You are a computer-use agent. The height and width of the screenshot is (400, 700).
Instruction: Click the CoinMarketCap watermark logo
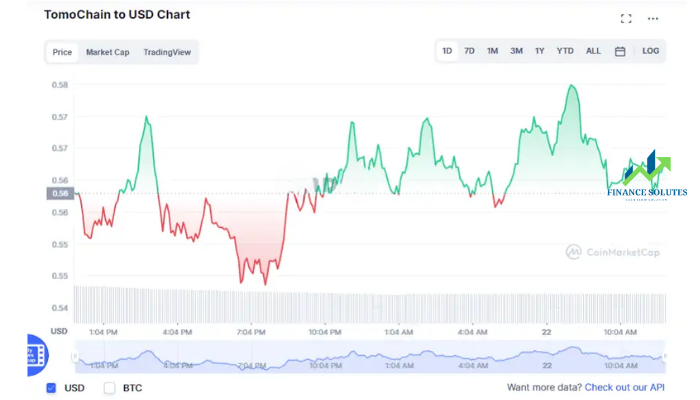pyautogui.click(x=612, y=252)
